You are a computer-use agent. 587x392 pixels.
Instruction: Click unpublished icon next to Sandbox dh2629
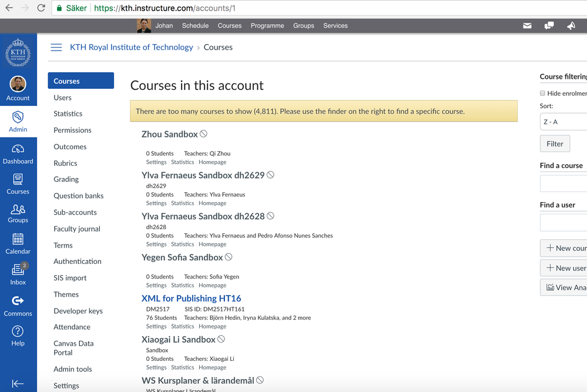tap(270, 175)
